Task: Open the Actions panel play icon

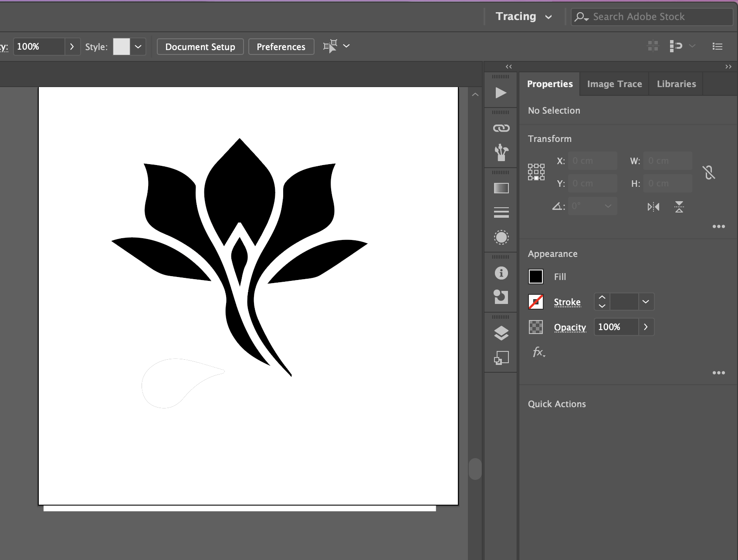Action: pos(501,93)
